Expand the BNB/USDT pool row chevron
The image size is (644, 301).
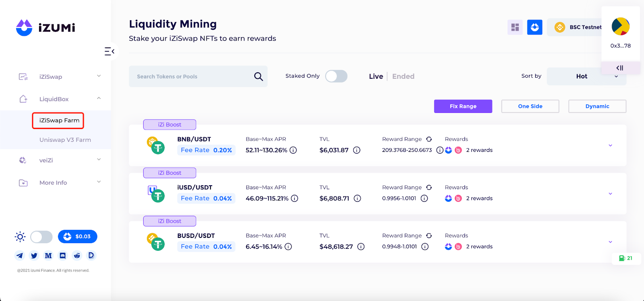coord(611,145)
